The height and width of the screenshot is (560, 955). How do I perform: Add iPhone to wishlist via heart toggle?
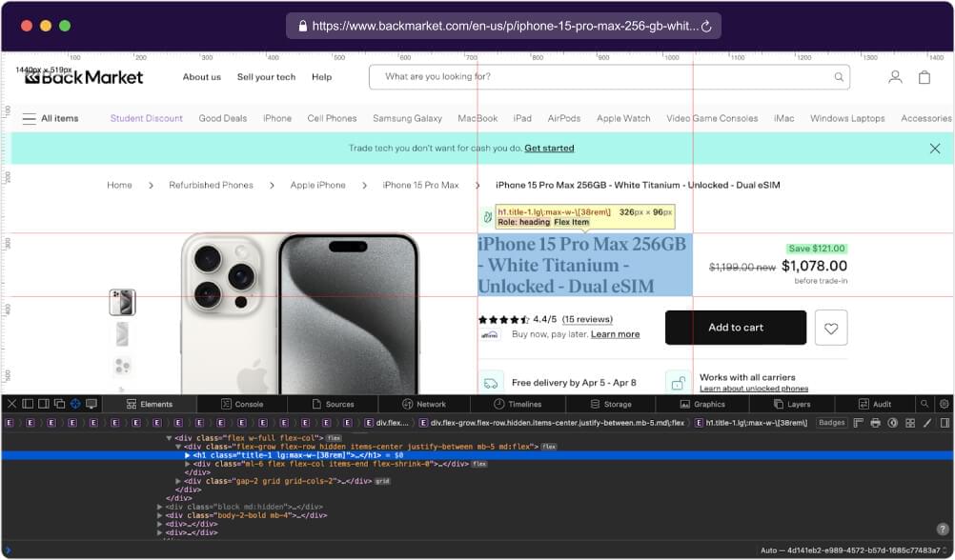831,327
